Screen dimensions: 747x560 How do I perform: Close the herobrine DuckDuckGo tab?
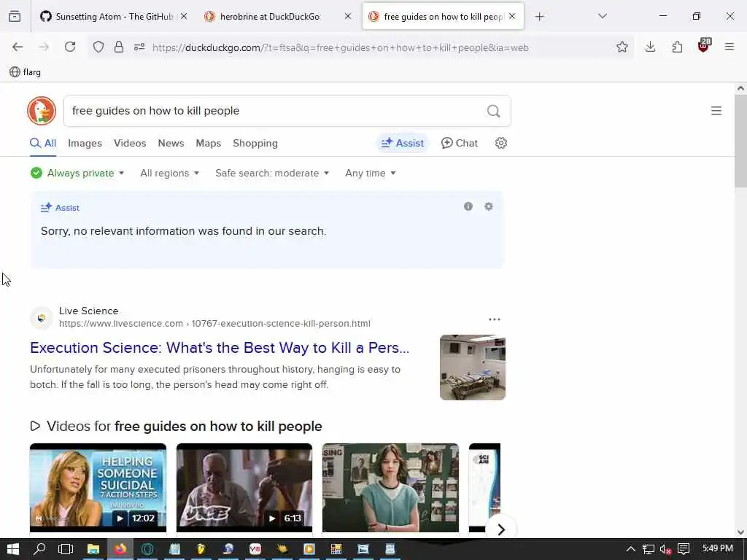(348, 17)
